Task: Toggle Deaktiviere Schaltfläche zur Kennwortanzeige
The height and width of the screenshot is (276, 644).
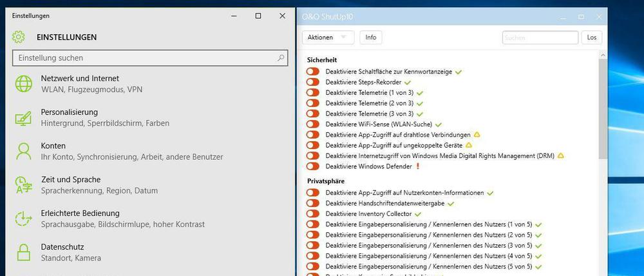Action: (x=312, y=72)
